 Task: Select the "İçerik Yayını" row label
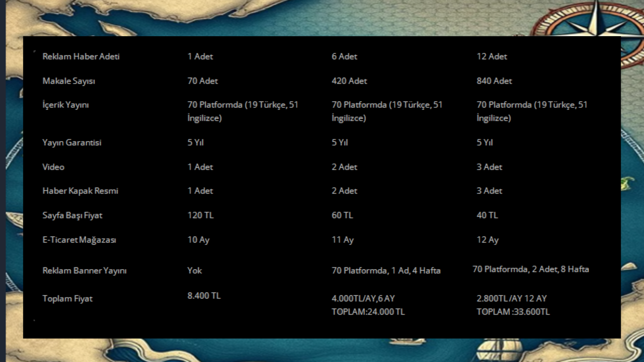click(x=66, y=105)
